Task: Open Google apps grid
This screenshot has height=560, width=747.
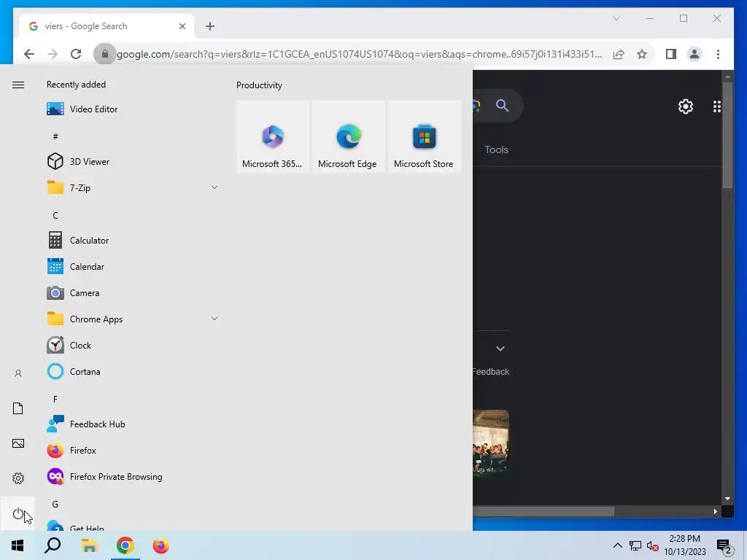Action: click(x=717, y=106)
